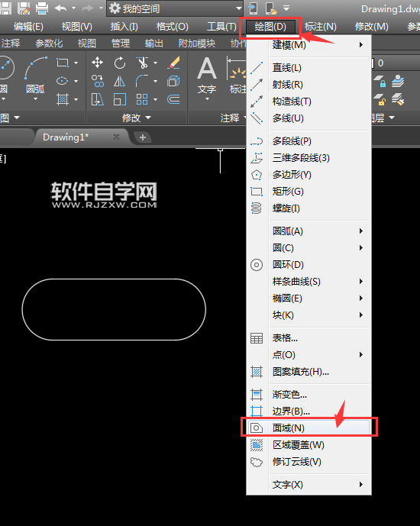420x526 pixels.
Task: Choose 表格... in Draw menu
Action: coord(309,338)
